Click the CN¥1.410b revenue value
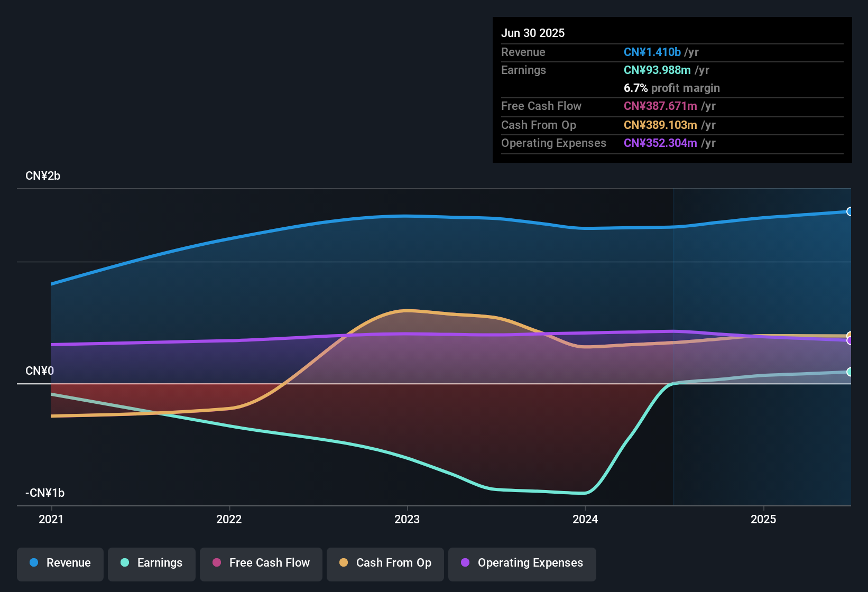 point(652,52)
